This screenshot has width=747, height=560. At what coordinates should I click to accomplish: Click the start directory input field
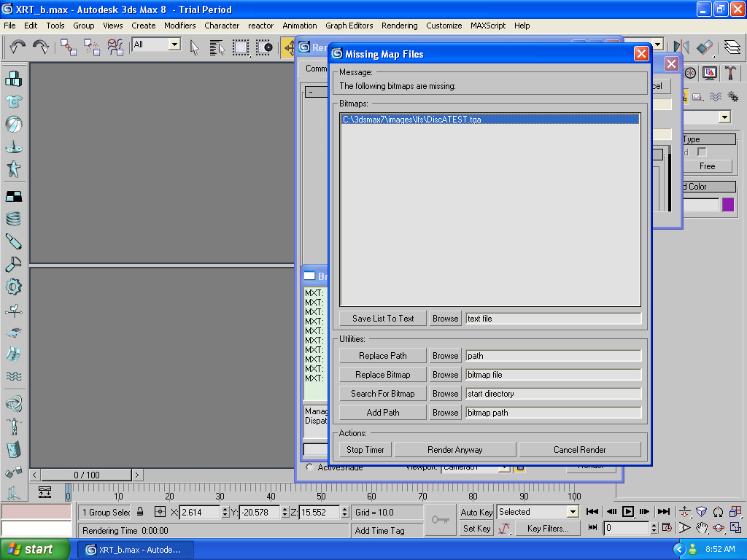(x=553, y=394)
